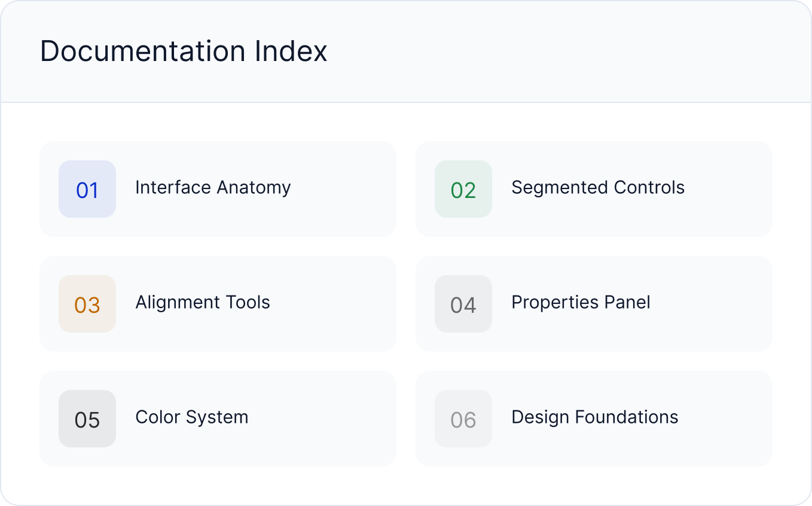Go to Alignment Tools section
Image resolution: width=812 pixels, height=506 pixels.
click(203, 303)
